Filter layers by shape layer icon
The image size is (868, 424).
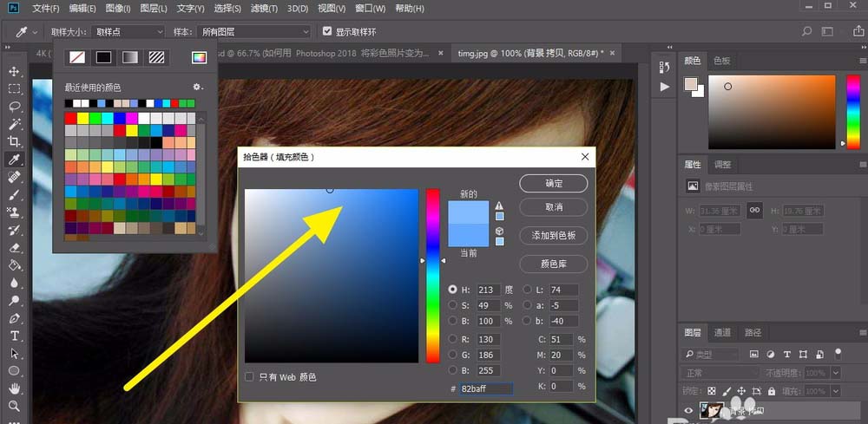(x=803, y=354)
